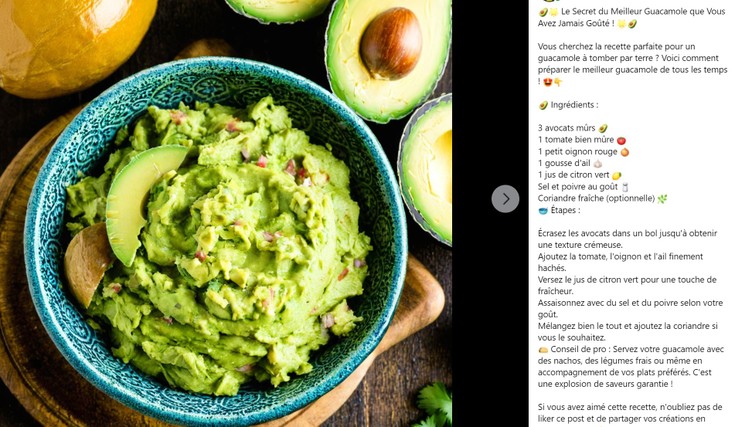Open the guacamole bowl photo
Image resolution: width=735 pixels, height=427 pixels.
click(225, 213)
